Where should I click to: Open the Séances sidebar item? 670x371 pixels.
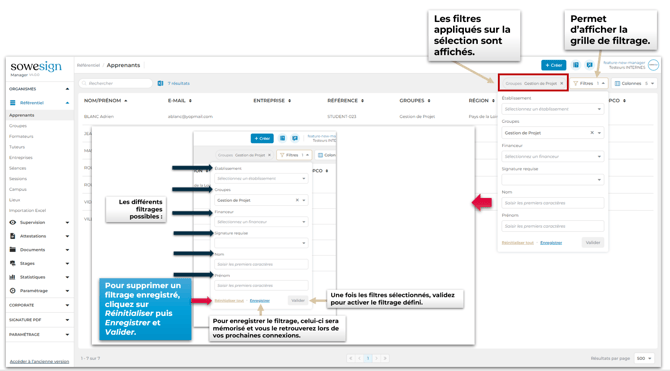18,168
